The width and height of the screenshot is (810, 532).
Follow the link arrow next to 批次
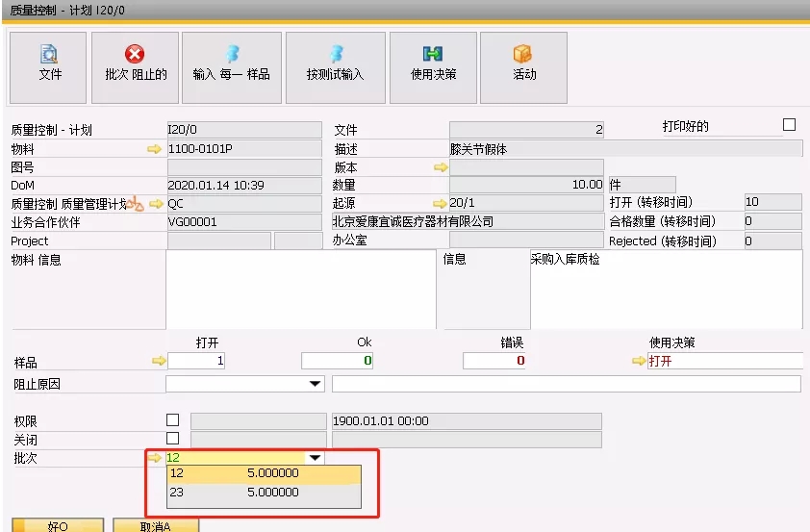coord(155,458)
